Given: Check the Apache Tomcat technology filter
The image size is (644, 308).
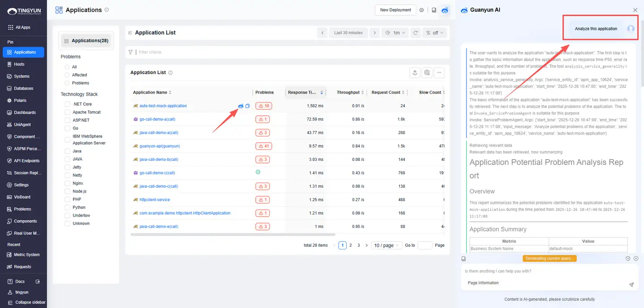Looking at the screenshot, I should coord(68,112).
